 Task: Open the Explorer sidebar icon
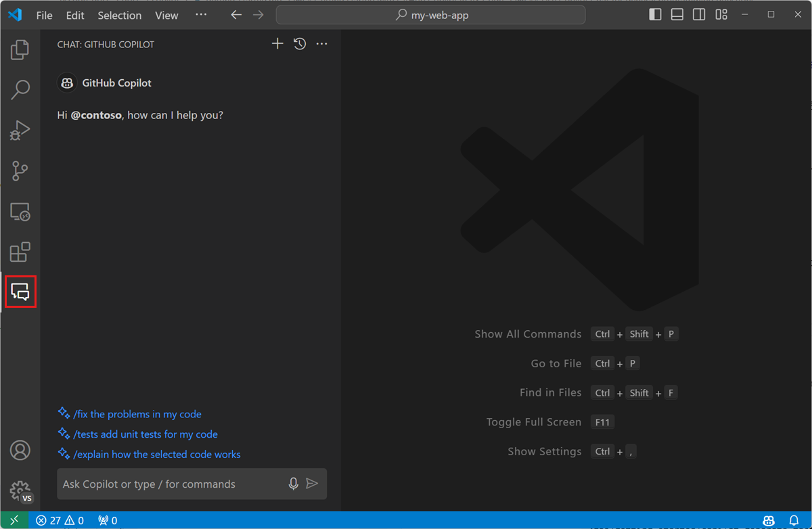20,49
